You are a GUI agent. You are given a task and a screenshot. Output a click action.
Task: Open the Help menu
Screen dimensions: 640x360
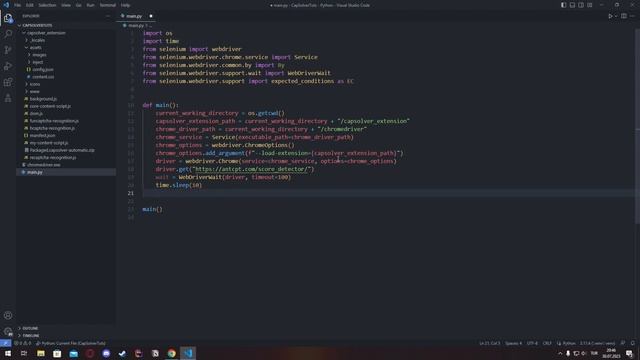pos(125,5)
